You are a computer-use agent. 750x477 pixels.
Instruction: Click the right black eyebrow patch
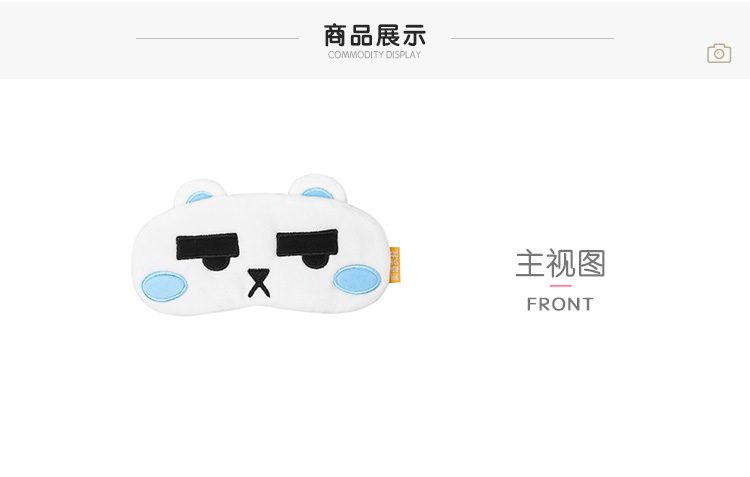click(307, 243)
